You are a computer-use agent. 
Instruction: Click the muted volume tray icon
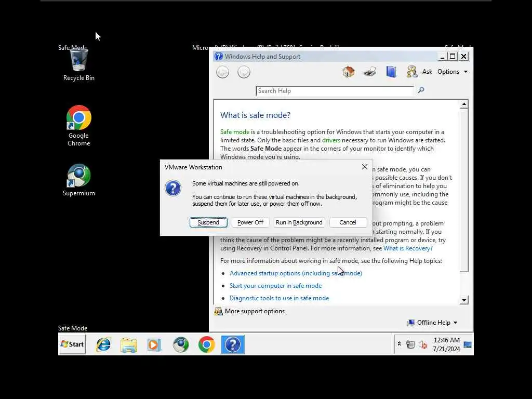pos(422,345)
